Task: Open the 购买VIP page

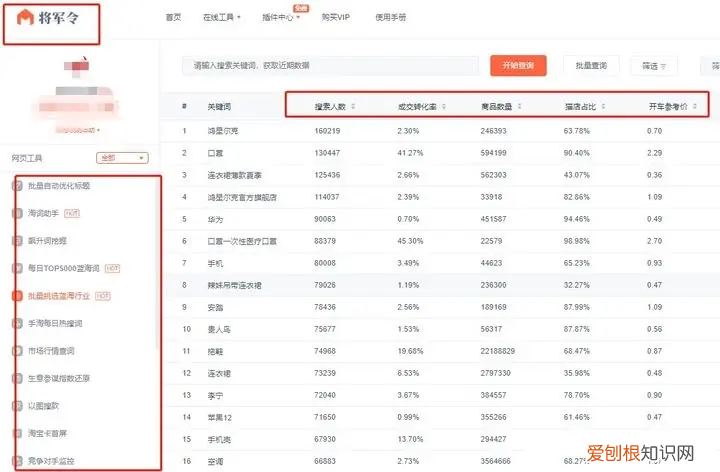Action: click(336, 17)
